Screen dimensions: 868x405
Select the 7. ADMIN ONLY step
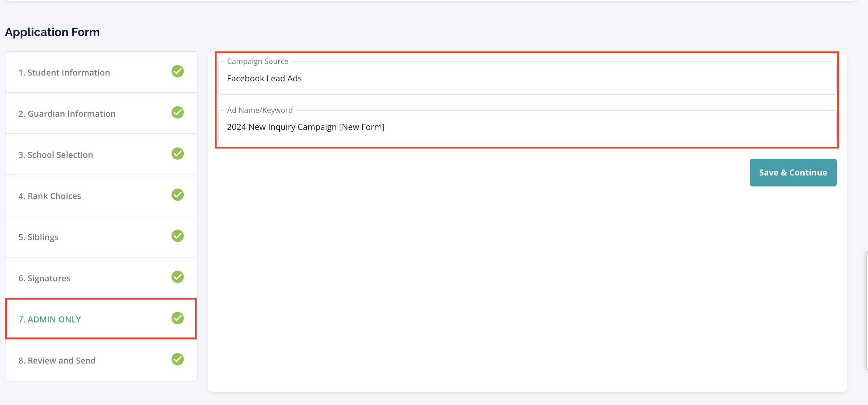[50, 319]
